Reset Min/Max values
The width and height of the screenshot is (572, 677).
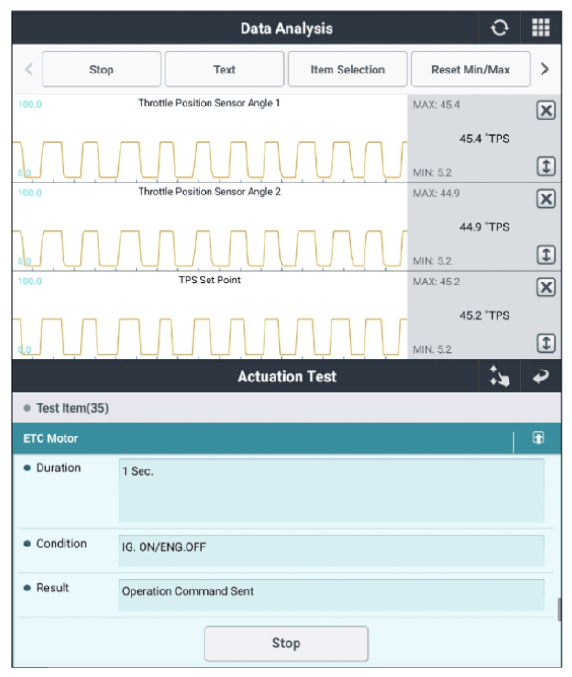tap(471, 70)
